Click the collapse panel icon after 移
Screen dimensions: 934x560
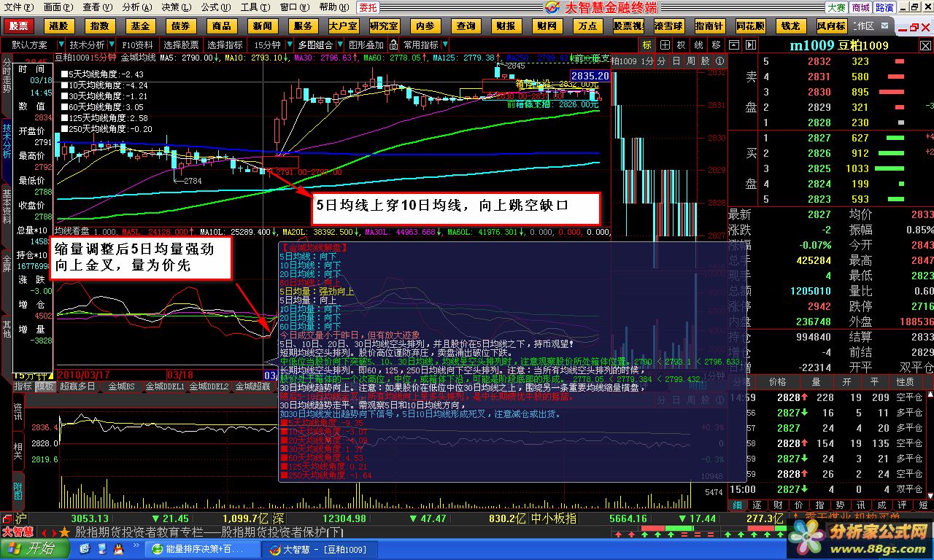point(733,44)
